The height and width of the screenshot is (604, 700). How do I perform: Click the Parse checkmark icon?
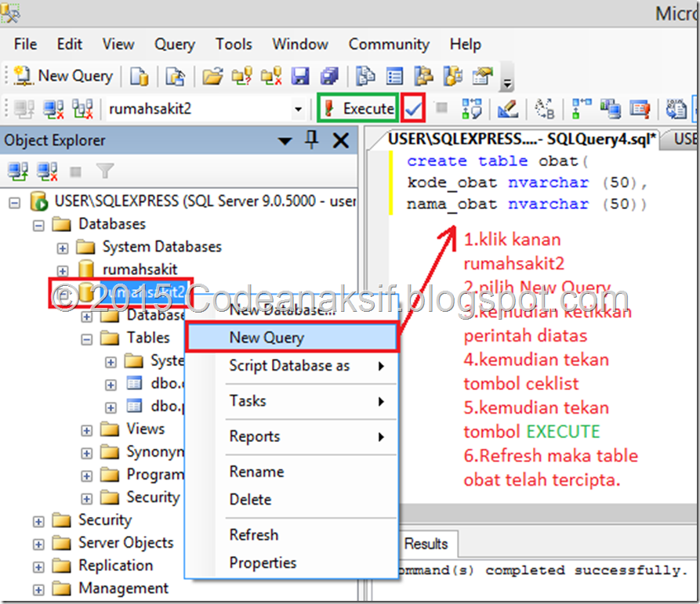tap(413, 108)
